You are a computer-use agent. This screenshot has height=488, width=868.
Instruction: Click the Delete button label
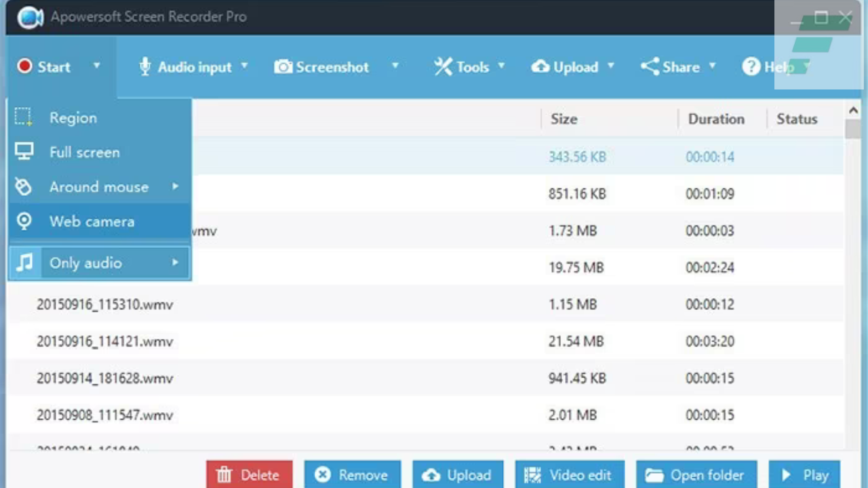260,476
